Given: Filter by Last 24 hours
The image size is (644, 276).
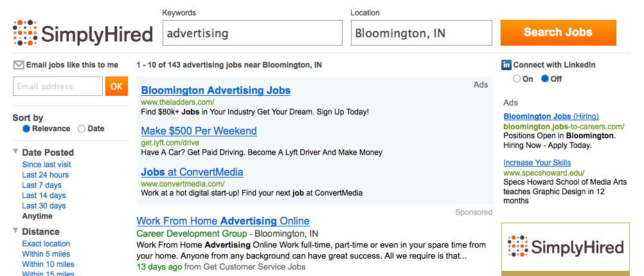Looking at the screenshot, I should [x=45, y=175].
